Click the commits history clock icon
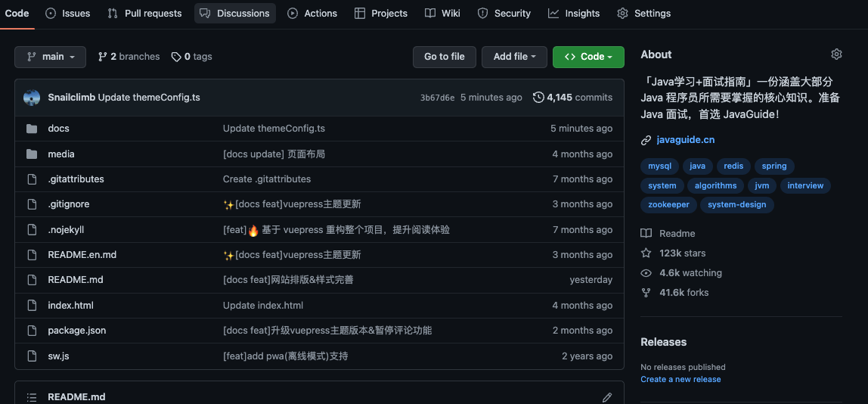 coord(538,98)
